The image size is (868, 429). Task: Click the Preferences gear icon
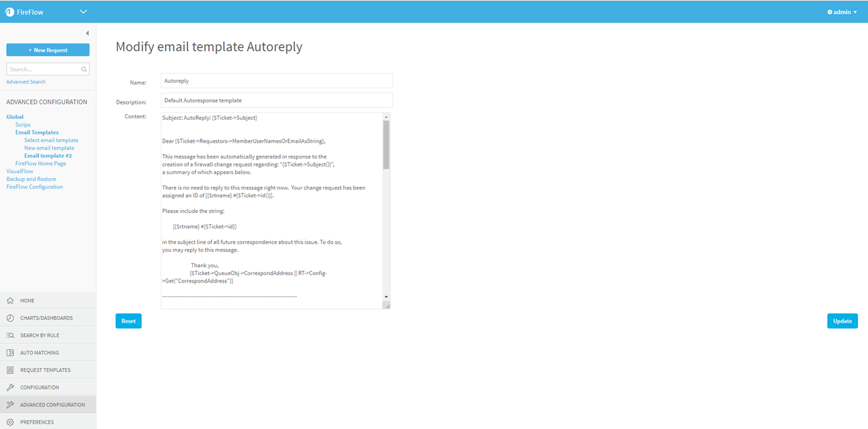(x=10, y=422)
